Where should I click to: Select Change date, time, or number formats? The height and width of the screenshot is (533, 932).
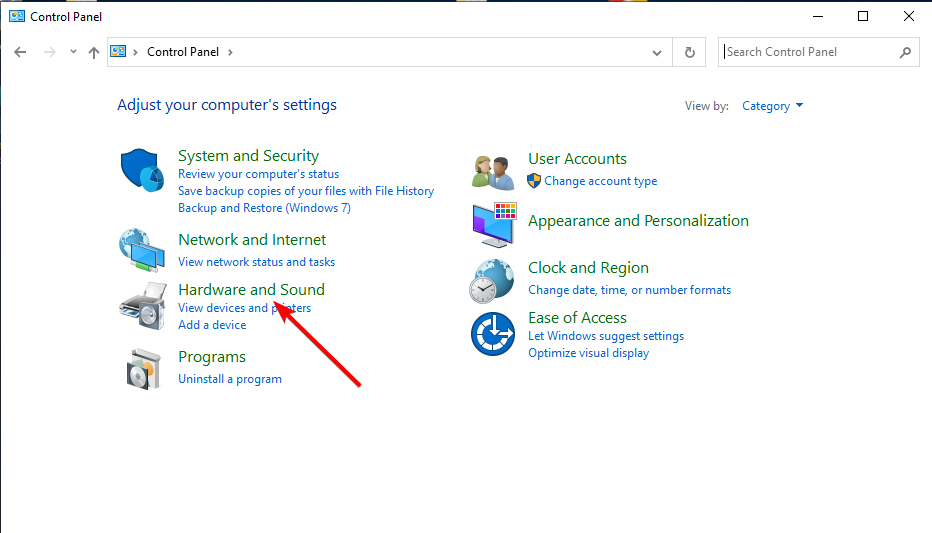click(629, 290)
